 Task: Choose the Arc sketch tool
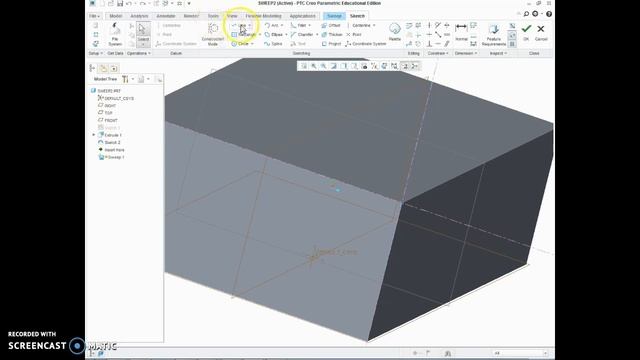272,25
